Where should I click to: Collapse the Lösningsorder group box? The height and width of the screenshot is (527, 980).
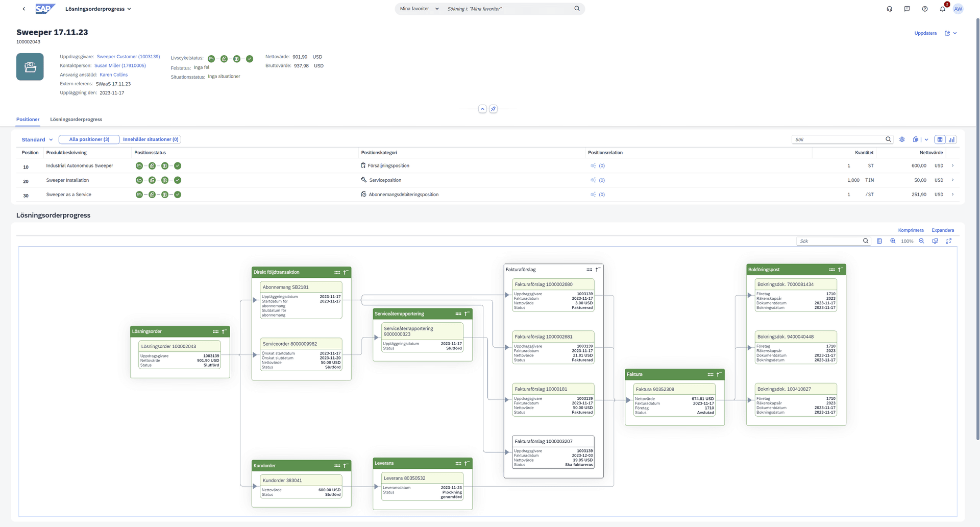pos(224,331)
